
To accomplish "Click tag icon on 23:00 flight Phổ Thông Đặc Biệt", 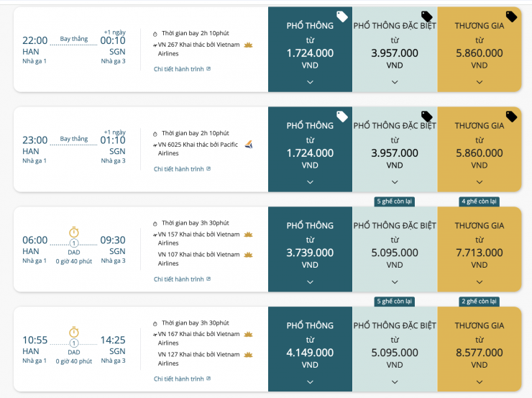I will click(x=427, y=116).
